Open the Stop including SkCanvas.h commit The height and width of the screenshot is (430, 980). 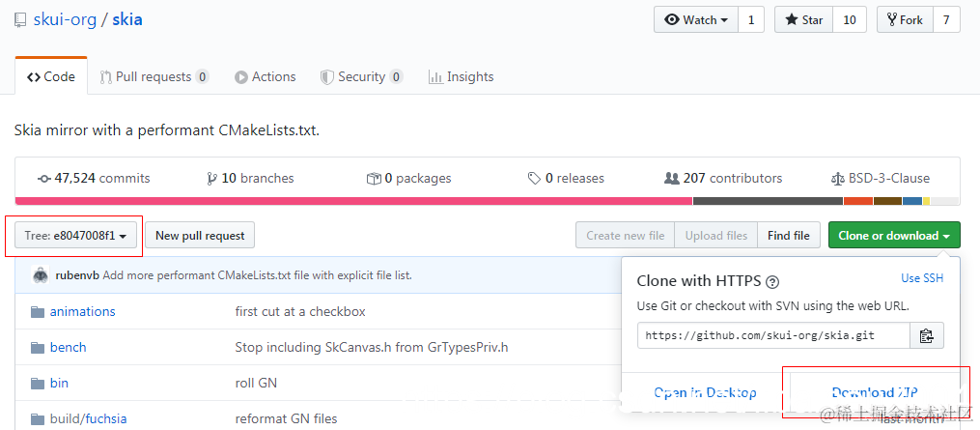pyautogui.click(x=372, y=347)
